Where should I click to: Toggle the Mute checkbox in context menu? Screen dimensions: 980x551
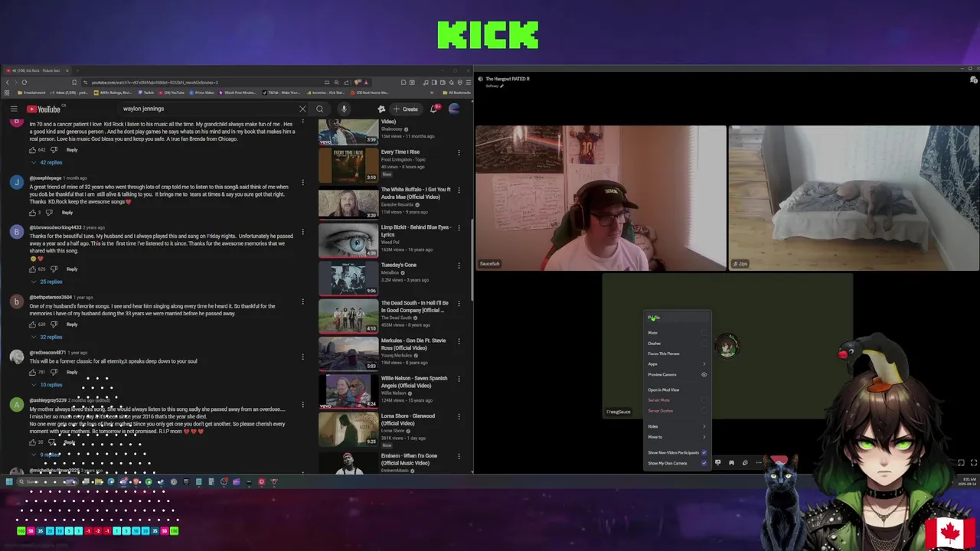[x=704, y=333]
